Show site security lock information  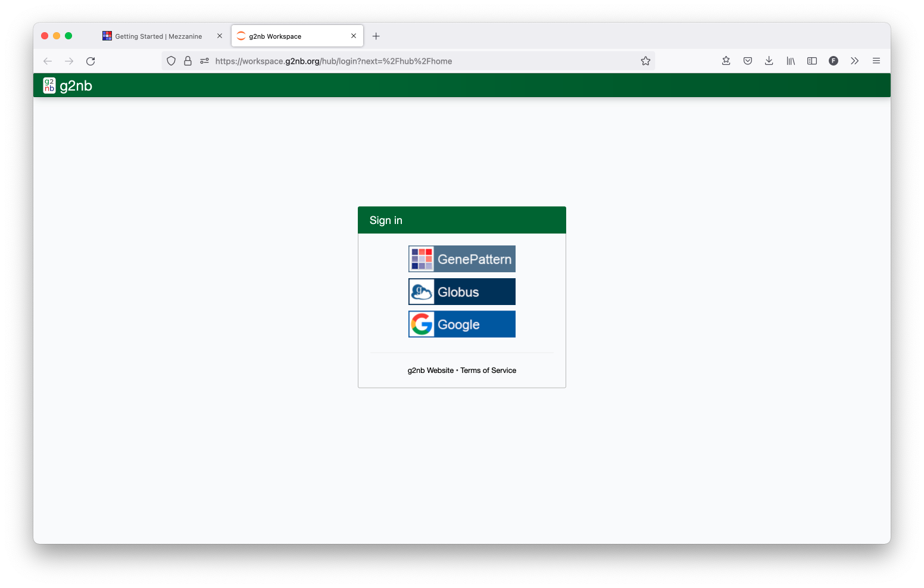point(188,61)
